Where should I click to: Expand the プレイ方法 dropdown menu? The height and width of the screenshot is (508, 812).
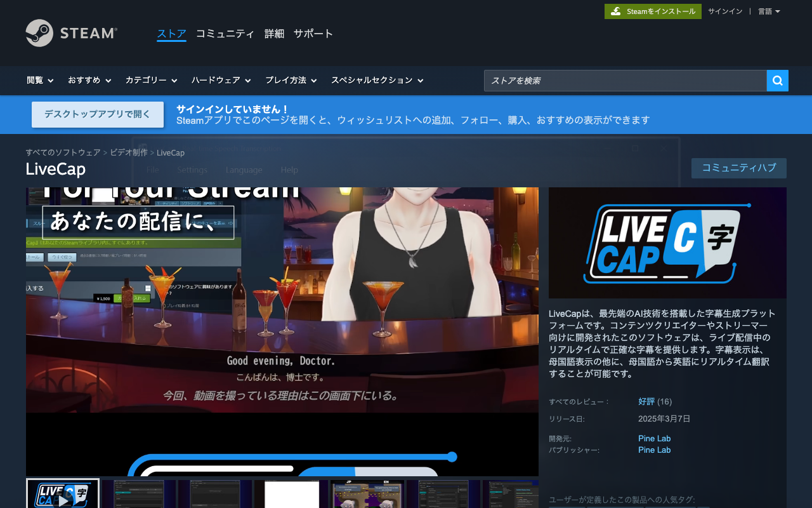click(291, 81)
